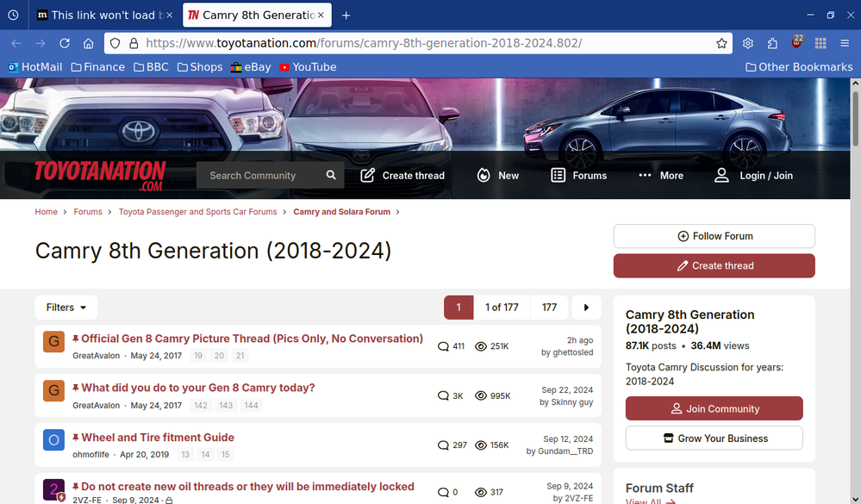Expand the 1 of 177 page selector
This screenshot has height=504, width=861.
502,308
